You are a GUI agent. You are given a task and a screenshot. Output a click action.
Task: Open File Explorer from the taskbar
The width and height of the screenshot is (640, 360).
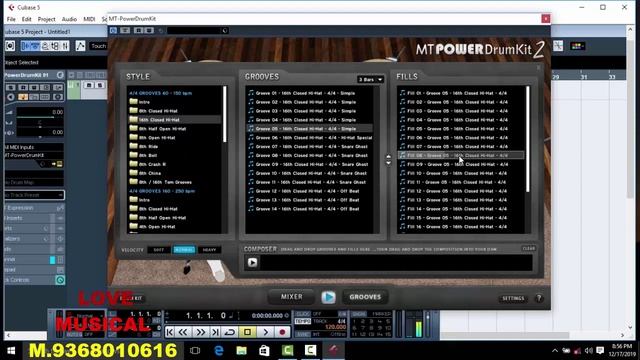click(x=241, y=350)
